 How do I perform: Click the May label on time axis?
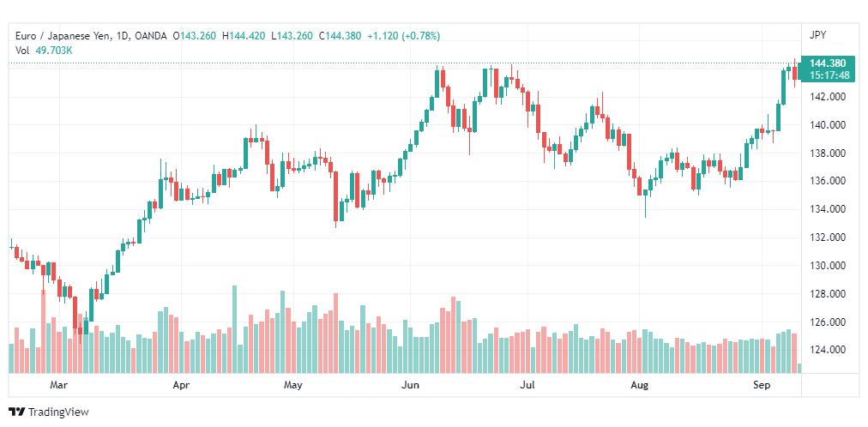click(292, 385)
